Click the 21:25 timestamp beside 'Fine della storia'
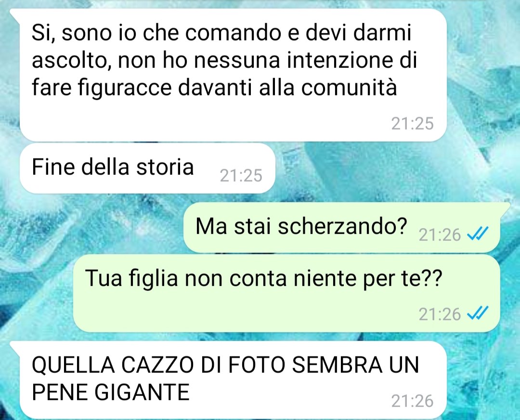Viewport: 520px width, 420px height. coord(241,175)
